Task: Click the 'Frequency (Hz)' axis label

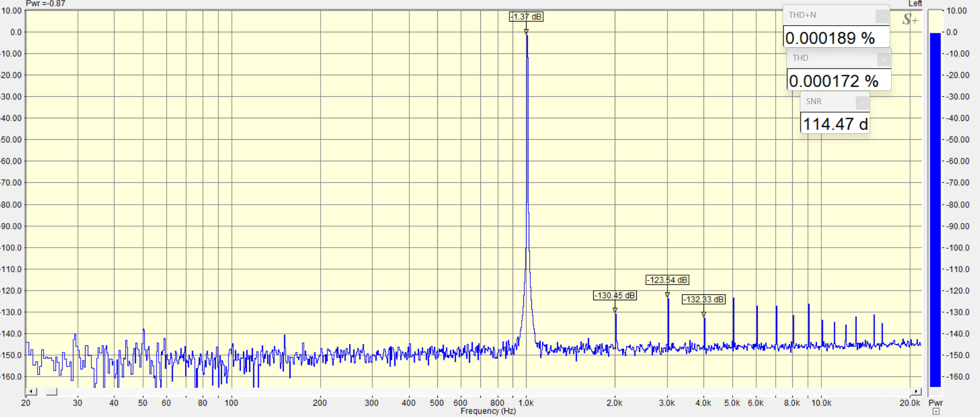Action: (488, 412)
